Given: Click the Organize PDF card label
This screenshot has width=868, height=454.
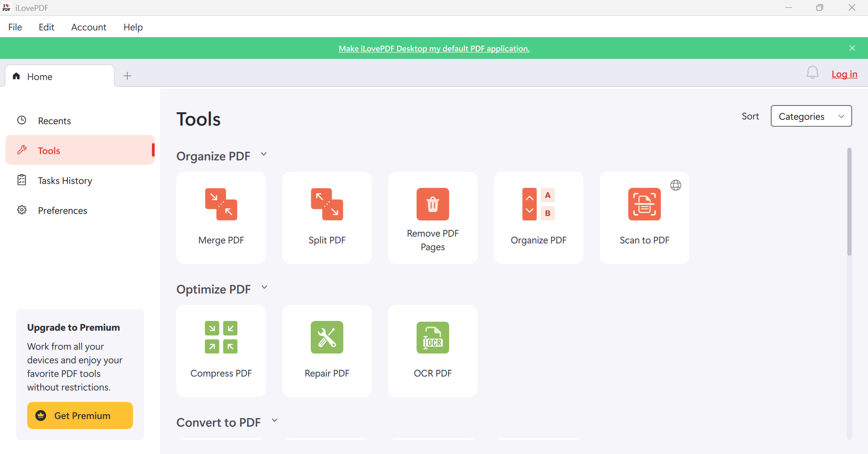Looking at the screenshot, I should click(539, 240).
